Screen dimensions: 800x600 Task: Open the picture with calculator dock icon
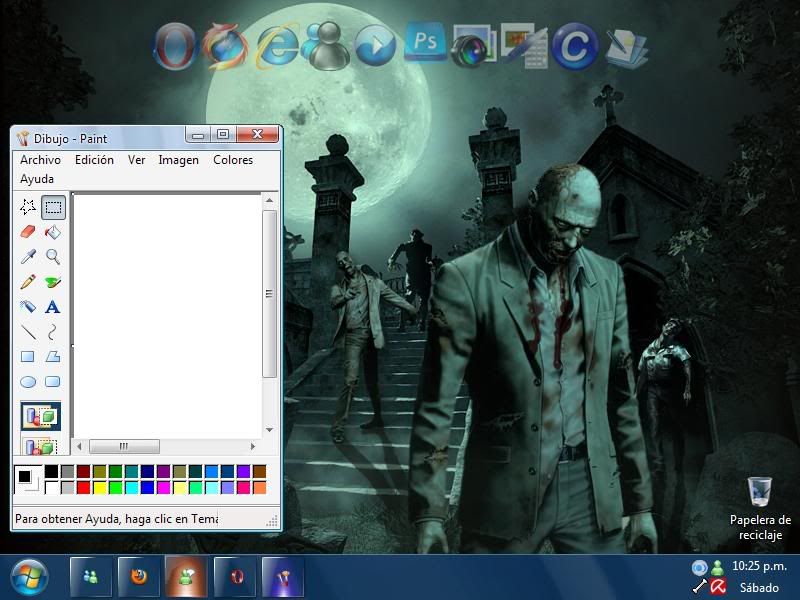524,46
